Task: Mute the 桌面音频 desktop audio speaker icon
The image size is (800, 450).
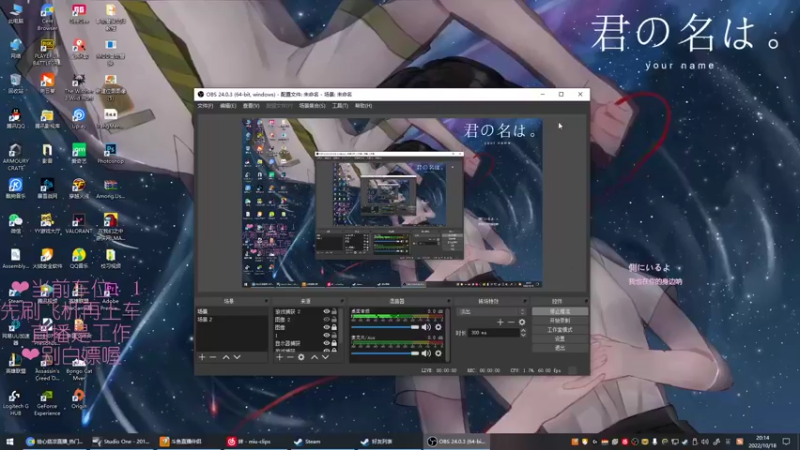Action: [426, 327]
